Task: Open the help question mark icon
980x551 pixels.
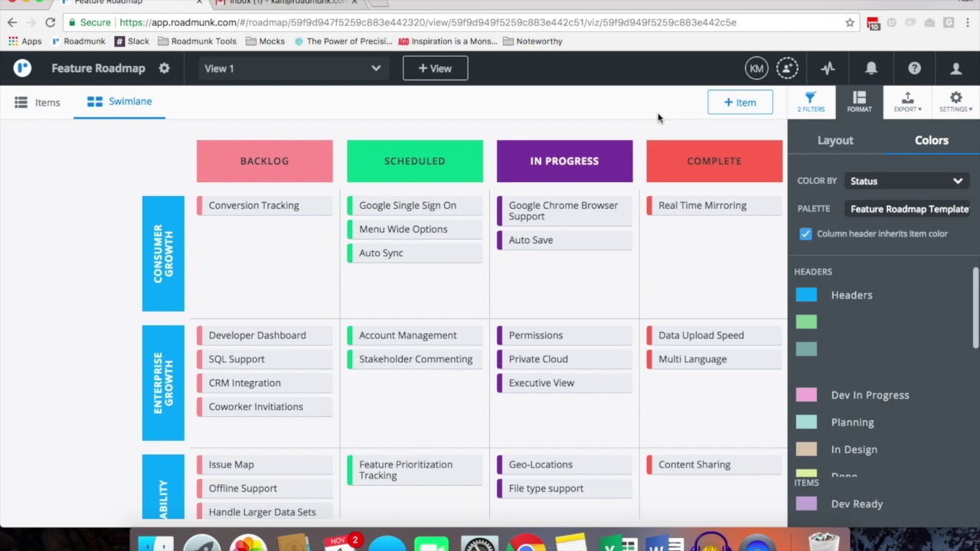Action: [x=914, y=68]
